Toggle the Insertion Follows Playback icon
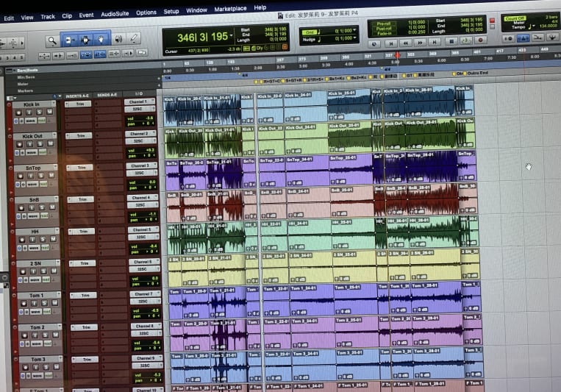This screenshot has height=392, width=561. (128, 54)
